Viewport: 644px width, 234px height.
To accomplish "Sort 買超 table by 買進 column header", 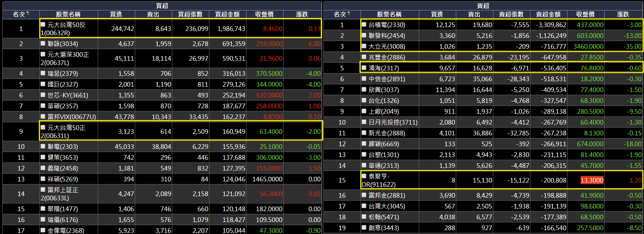I will coord(116,14).
